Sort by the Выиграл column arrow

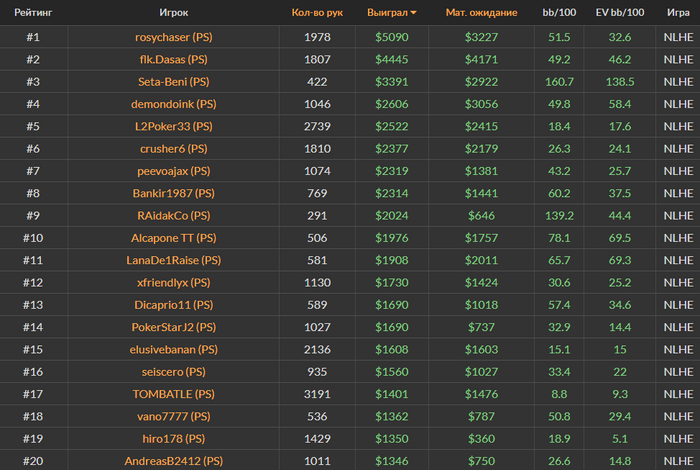click(x=414, y=13)
